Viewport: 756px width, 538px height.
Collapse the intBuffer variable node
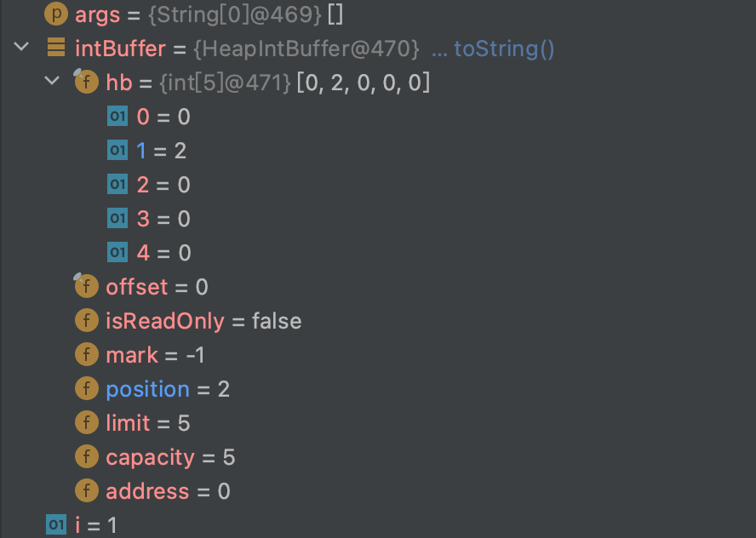[x=21, y=49]
